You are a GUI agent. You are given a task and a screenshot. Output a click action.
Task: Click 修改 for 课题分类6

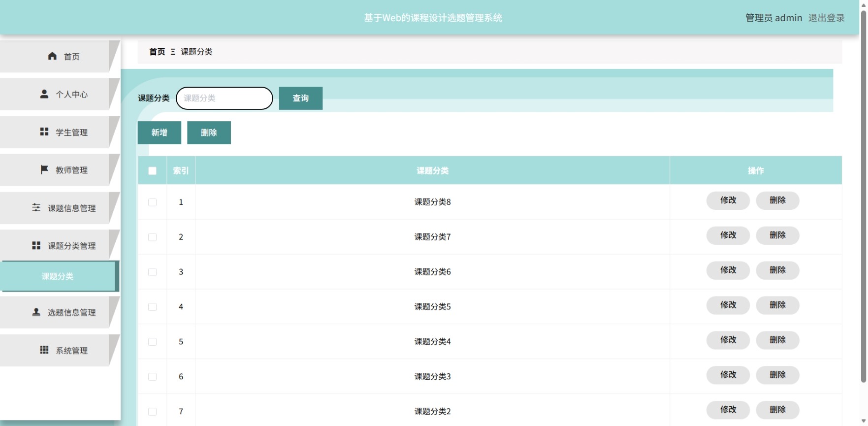[728, 270]
